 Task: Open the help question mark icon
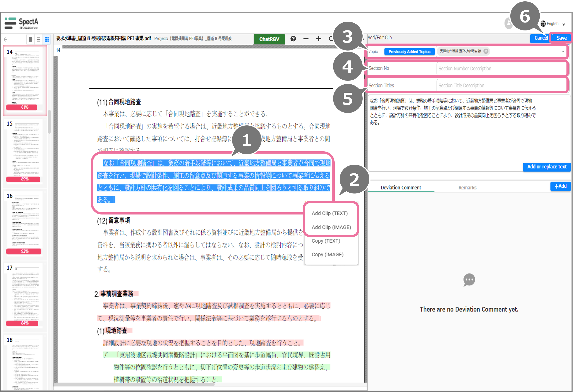click(x=293, y=39)
